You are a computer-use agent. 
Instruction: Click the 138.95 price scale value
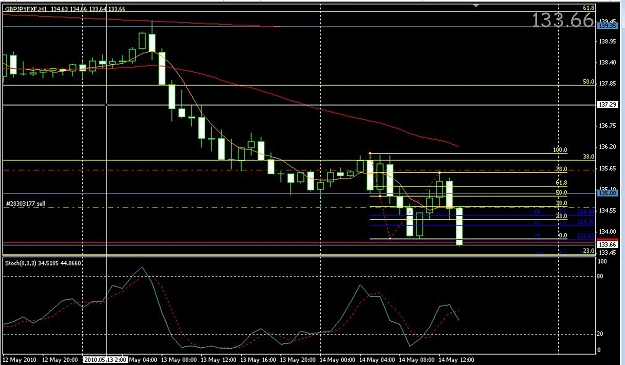[607, 41]
